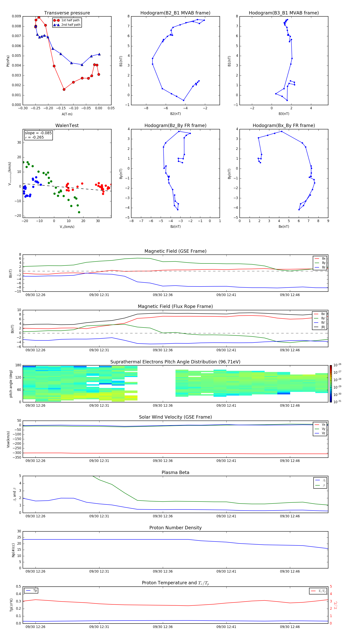Screen dimensions: 351x644
Task: Click '09/30 12:46' tick under GSE Frame plot
Action: [290, 295]
